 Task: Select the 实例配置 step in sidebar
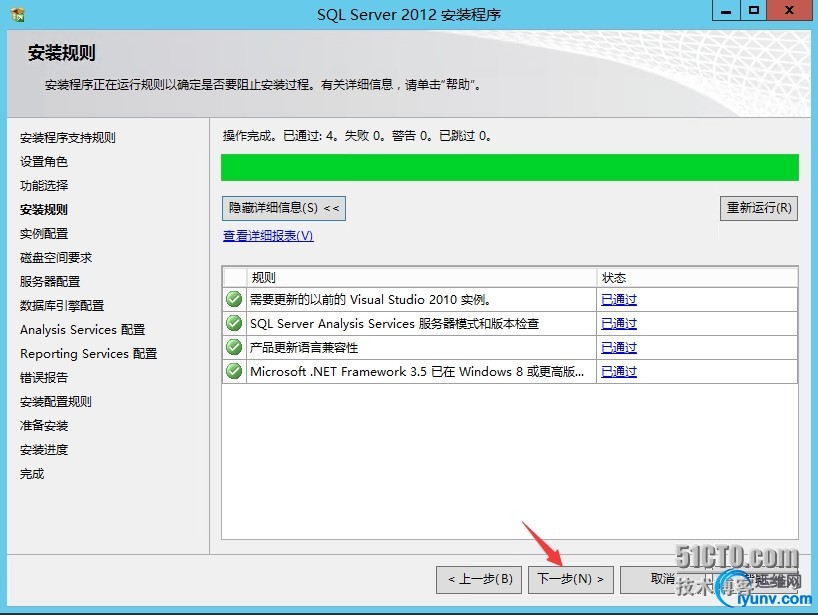44,234
